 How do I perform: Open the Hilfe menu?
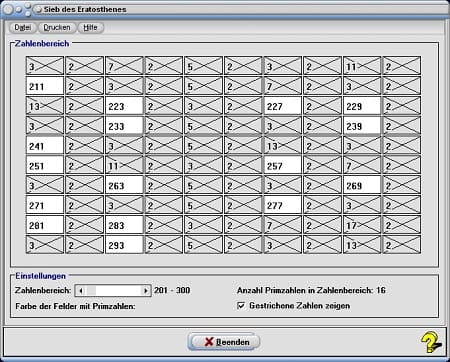(90, 27)
